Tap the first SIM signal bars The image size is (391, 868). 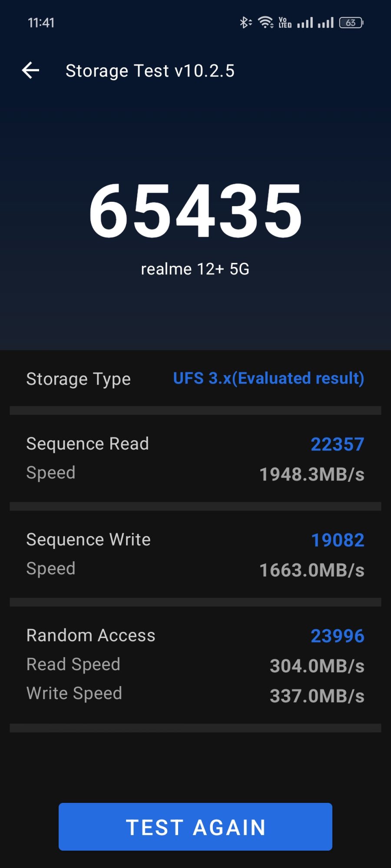[x=305, y=23]
